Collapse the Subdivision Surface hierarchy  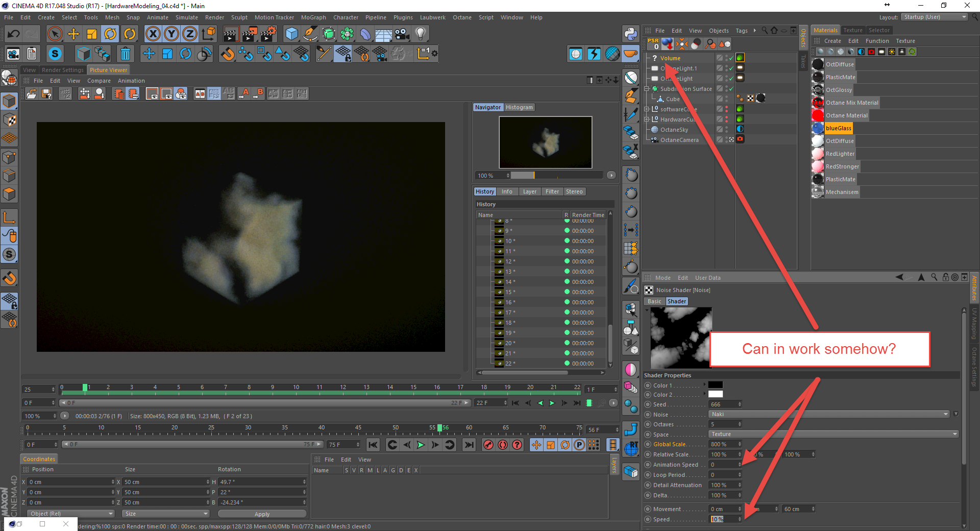click(647, 89)
